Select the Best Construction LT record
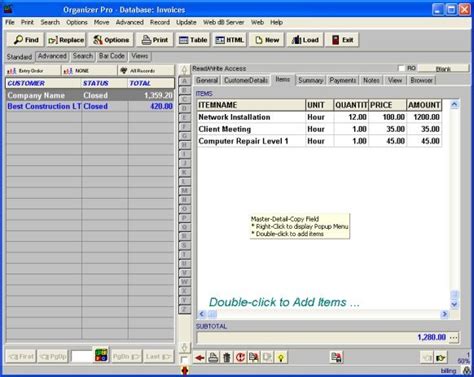The width and height of the screenshot is (474, 377). pos(90,106)
